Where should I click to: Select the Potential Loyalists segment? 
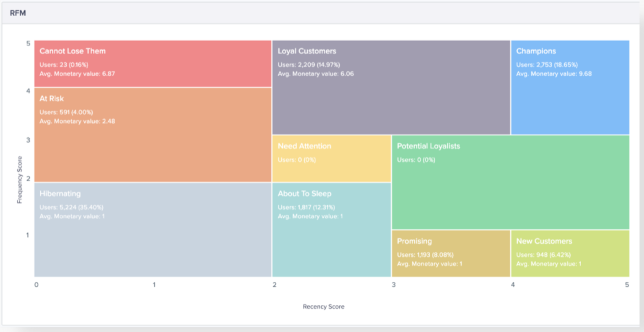point(509,180)
